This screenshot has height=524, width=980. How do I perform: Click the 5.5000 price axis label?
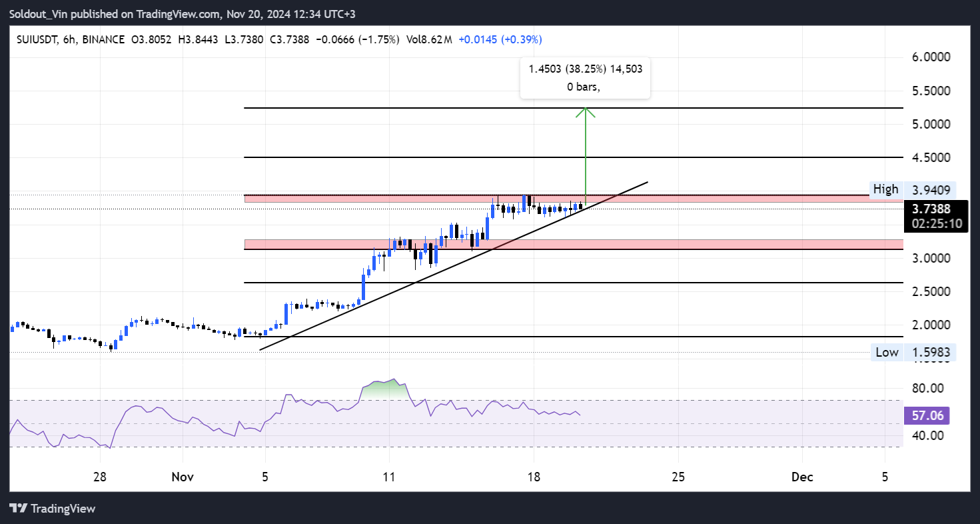[931, 91]
